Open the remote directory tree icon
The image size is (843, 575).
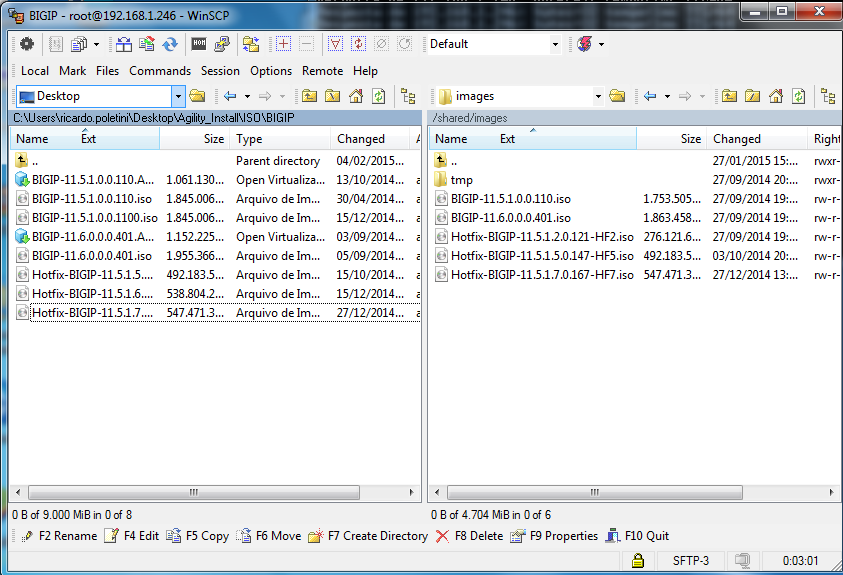[827, 96]
